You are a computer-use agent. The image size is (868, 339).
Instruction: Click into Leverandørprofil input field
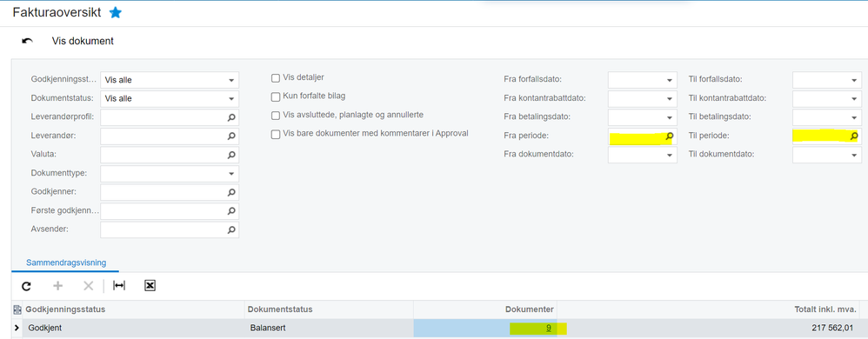coord(170,117)
